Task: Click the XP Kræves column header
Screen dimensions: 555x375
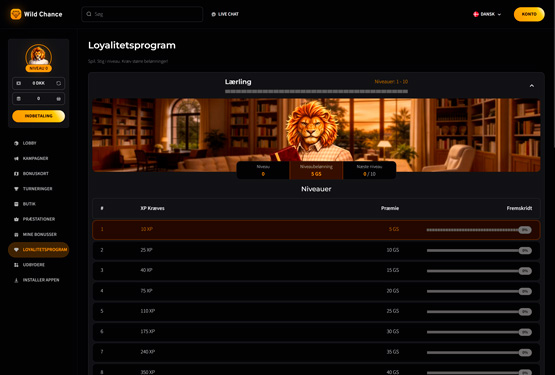Action: point(152,208)
